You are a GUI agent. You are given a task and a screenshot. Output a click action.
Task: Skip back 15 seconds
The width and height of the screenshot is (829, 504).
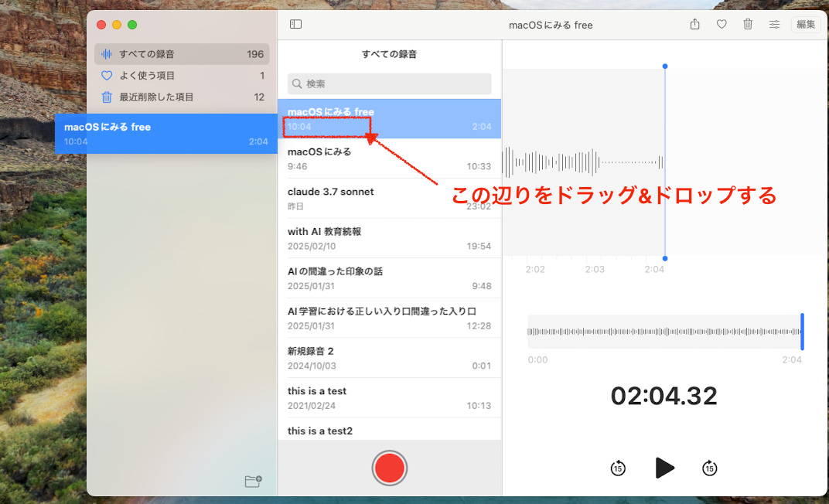[x=618, y=468]
